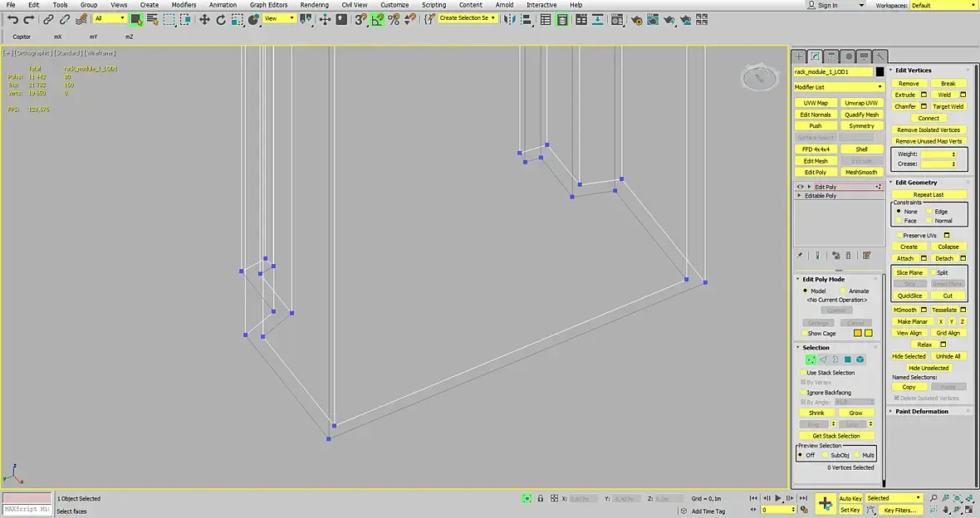Toggle the Percent Snap icon
The image size is (980, 518).
[394, 20]
